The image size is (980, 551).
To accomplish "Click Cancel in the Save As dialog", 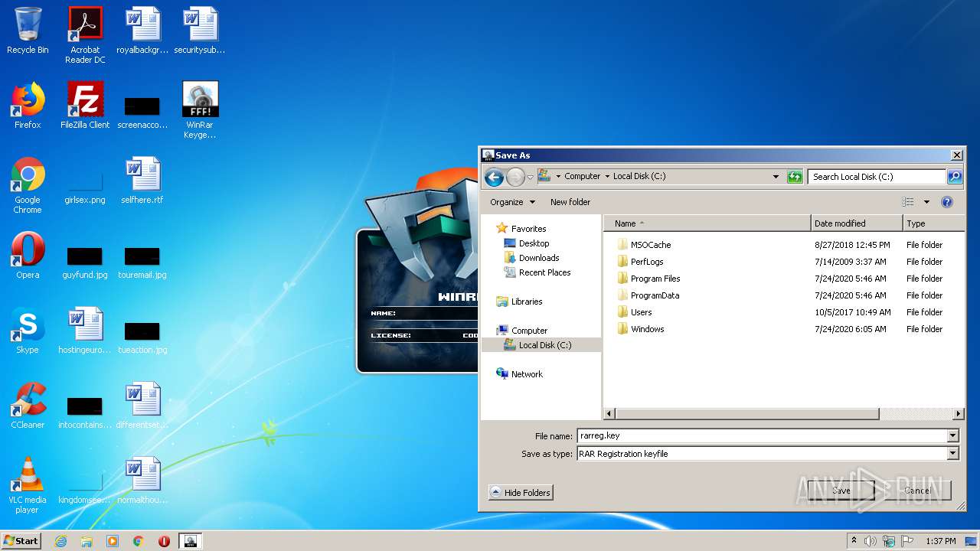I will 916,491.
